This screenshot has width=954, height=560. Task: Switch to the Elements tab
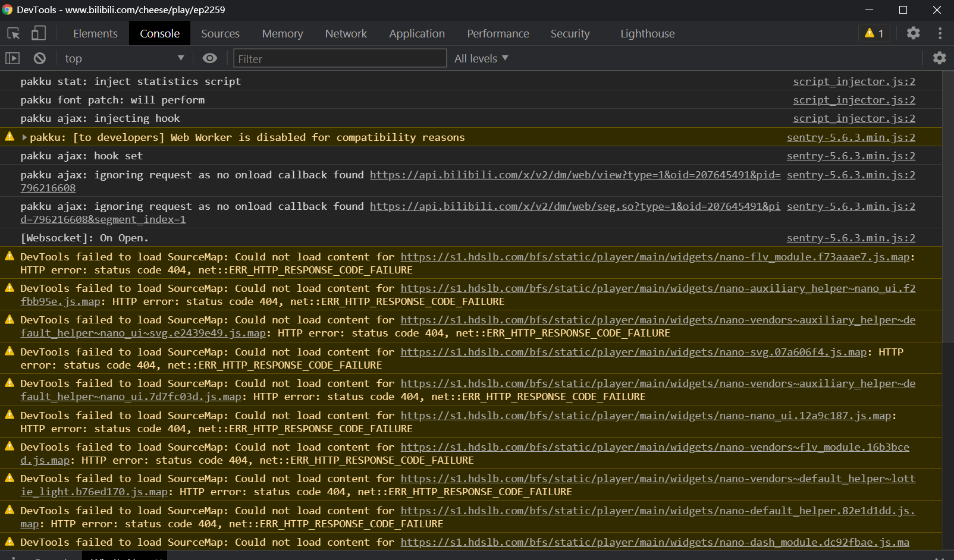[x=95, y=33]
